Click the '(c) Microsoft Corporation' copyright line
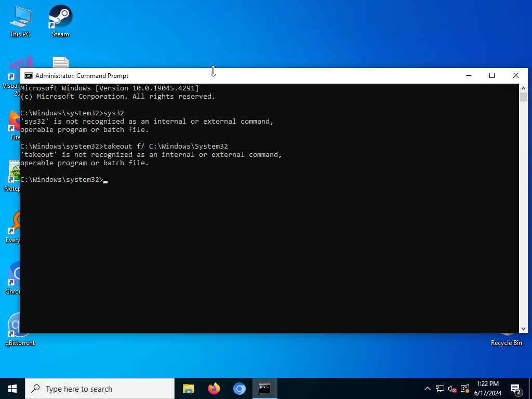The image size is (532, 399). tap(118, 96)
